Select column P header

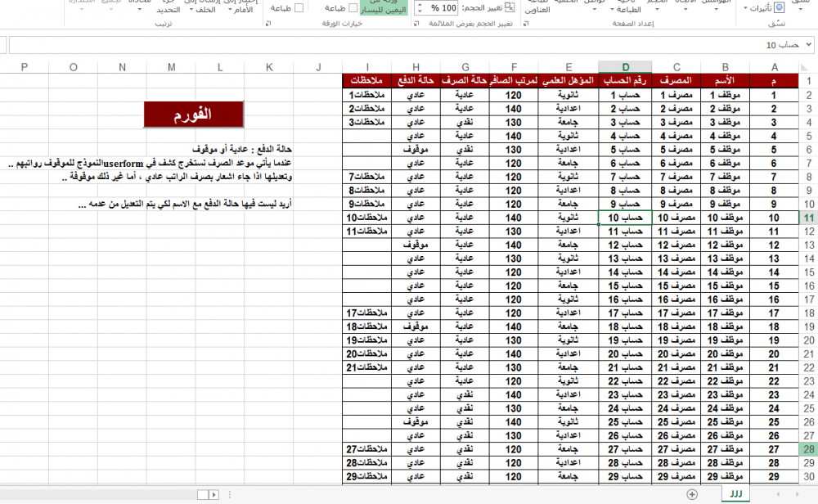point(25,67)
